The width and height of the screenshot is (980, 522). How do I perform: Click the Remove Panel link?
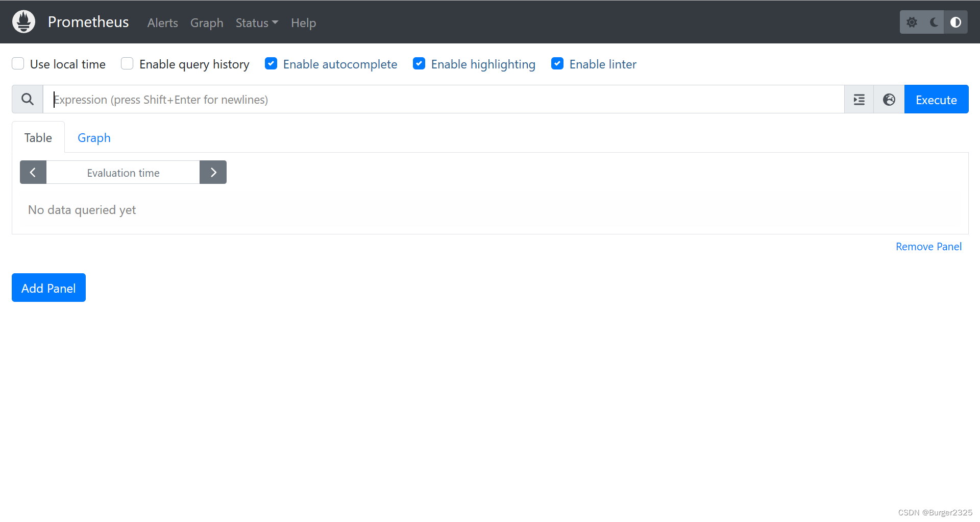928,247
